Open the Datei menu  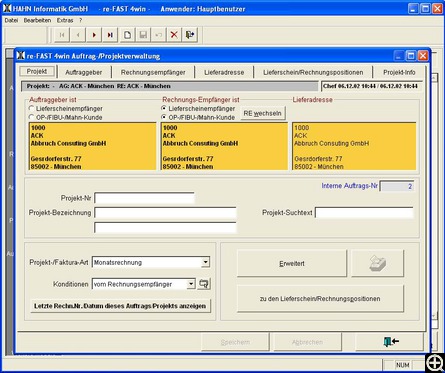11,20
